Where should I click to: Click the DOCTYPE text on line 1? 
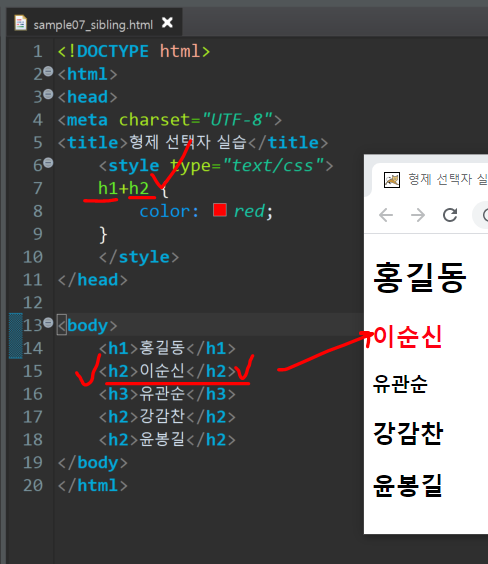click(113, 51)
